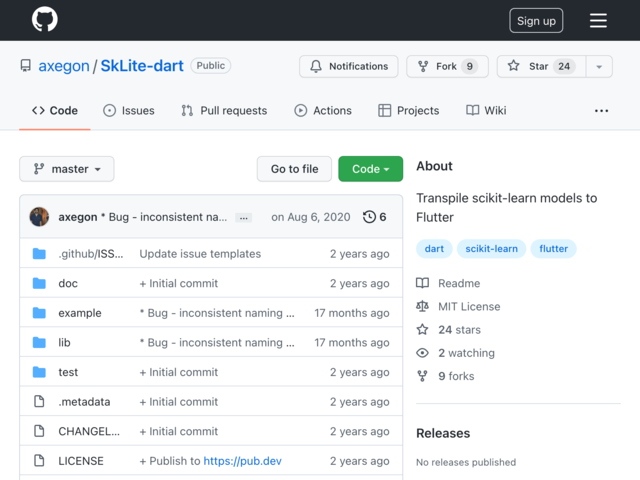Open the hamburger navigation menu
Screen dimensions: 640x480
(x=598, y=20)
